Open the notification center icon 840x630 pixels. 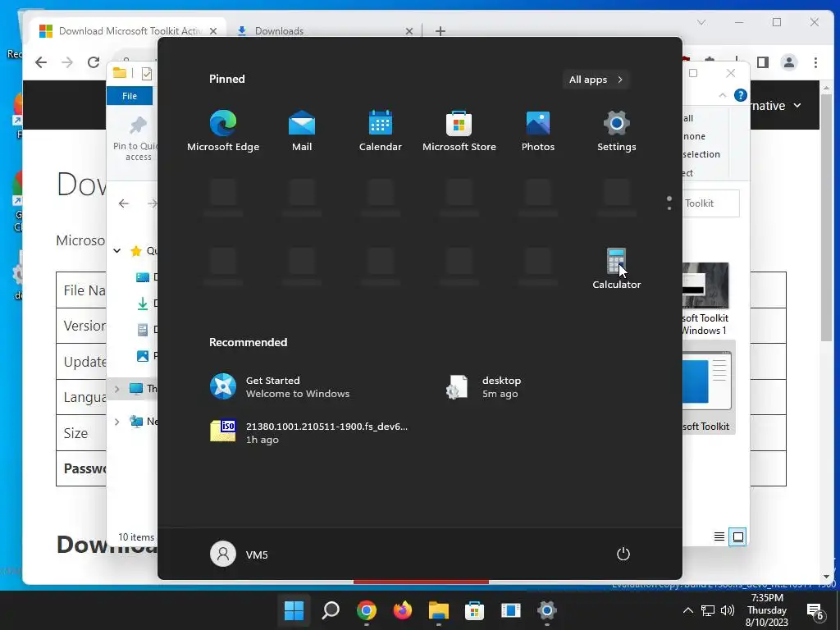tap(815, 610)
